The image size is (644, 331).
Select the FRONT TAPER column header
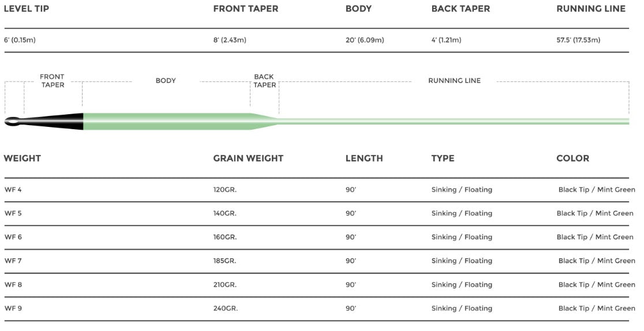[246, 9]
